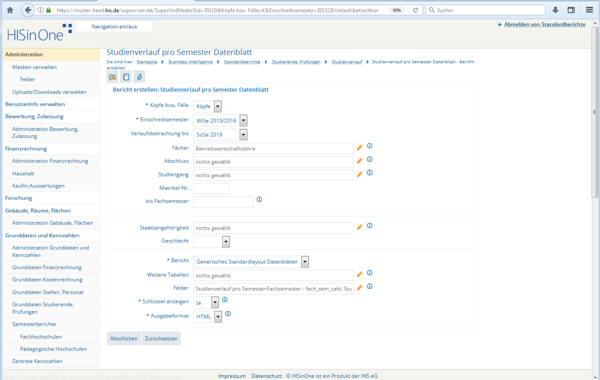Show info for Abschluss field
Viewport: 600px width, 380px height.
[370, 159]
